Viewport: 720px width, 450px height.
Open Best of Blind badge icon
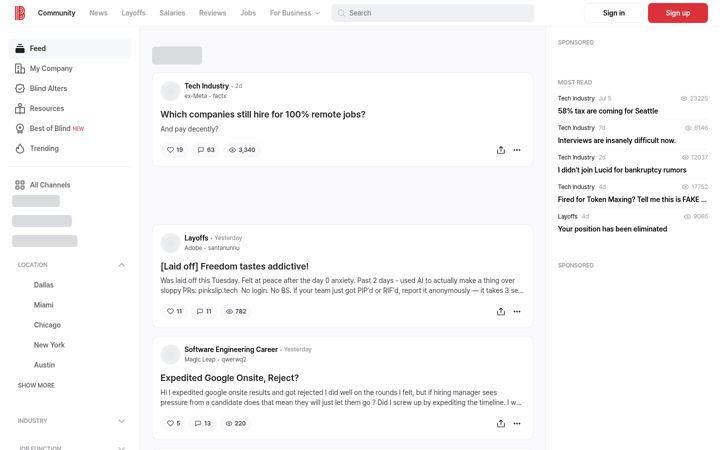click(20, 129)
